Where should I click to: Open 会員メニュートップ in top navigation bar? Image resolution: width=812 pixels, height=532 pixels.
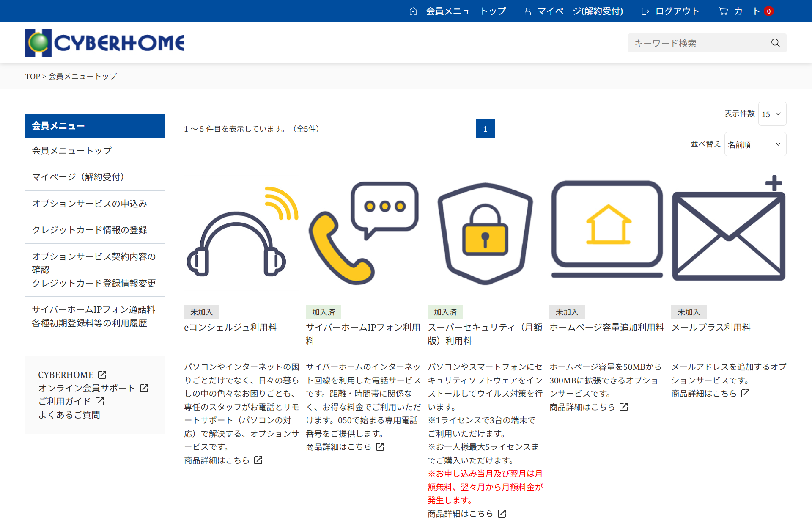coord(465,11)
